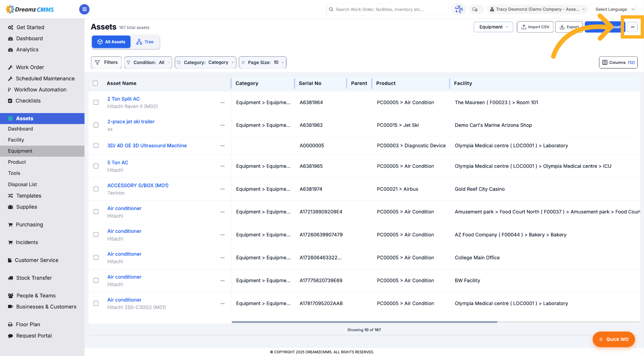Open row actions for 2 Ton Split AC

pyautogui.click(x=222, y=103)
